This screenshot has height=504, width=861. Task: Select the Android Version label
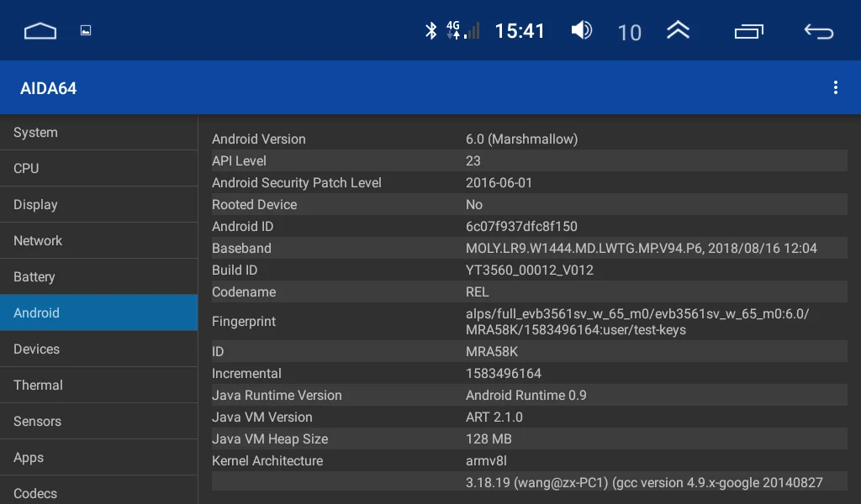(259, 139)
